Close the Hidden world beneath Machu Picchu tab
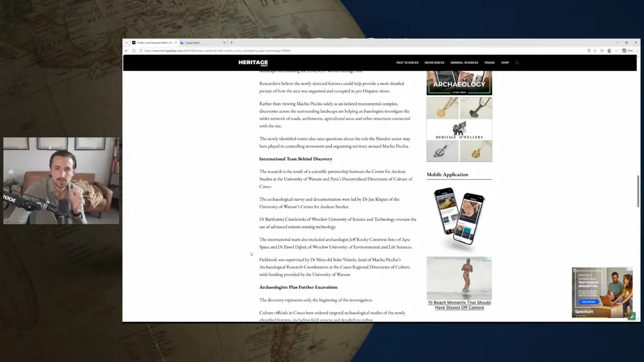 click(176, 43)
